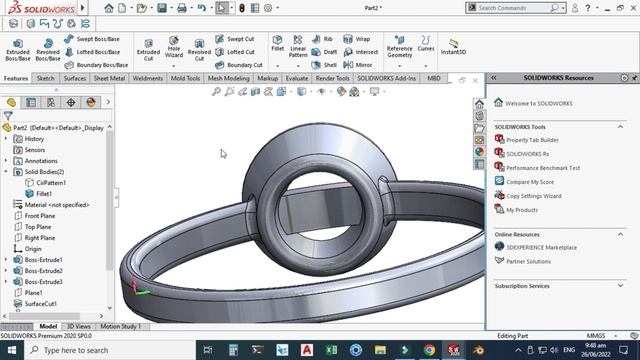Select the Extruded Boss/Base tool
This screenshot has height=360, width=640.
pyautogui.click(x=18, y=50)
